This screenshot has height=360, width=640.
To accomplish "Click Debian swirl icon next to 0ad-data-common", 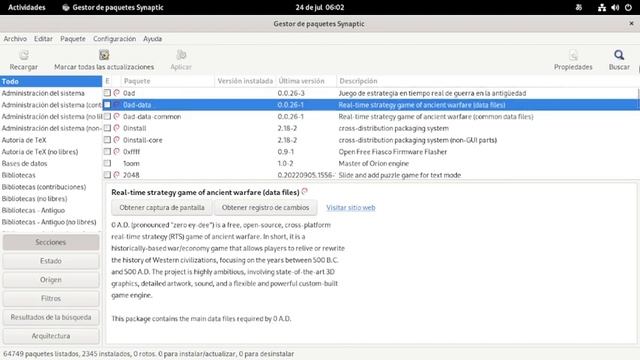I will coord(116,116).
